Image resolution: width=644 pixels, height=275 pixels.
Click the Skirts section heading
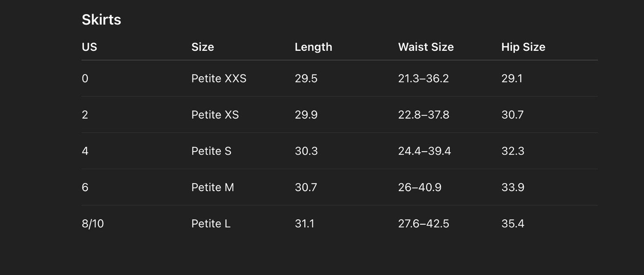tap(101, 20)
